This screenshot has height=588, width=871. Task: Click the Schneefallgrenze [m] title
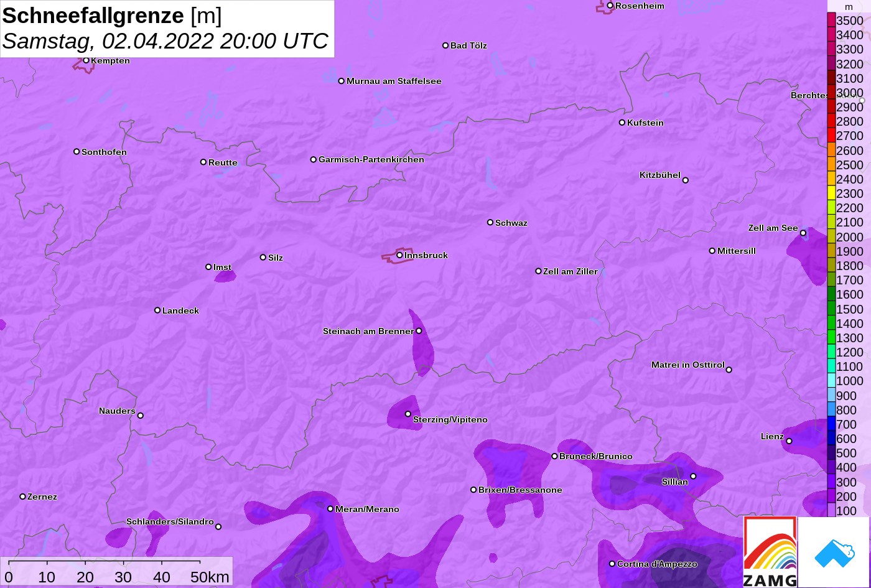[x=112, y=16]
